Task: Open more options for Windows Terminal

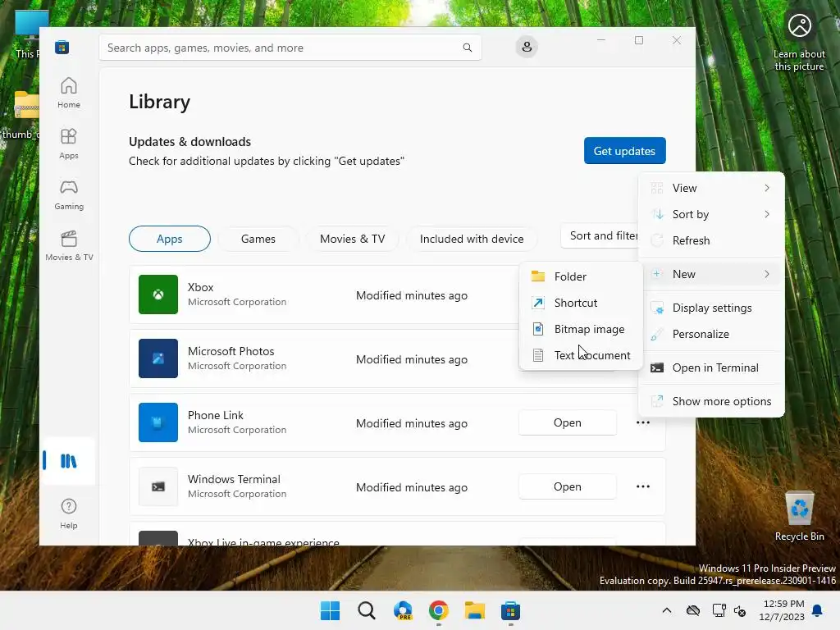Action: (643, 486)
